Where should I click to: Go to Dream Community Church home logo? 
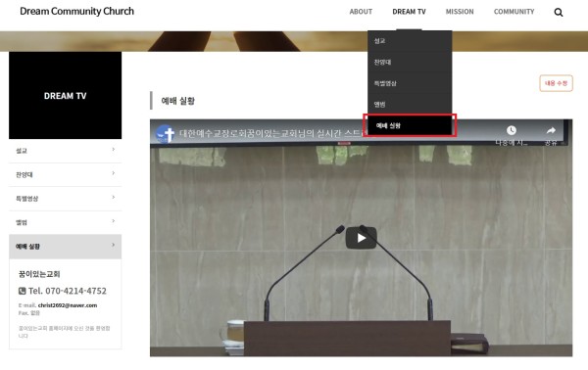click(x=76, y=11)
